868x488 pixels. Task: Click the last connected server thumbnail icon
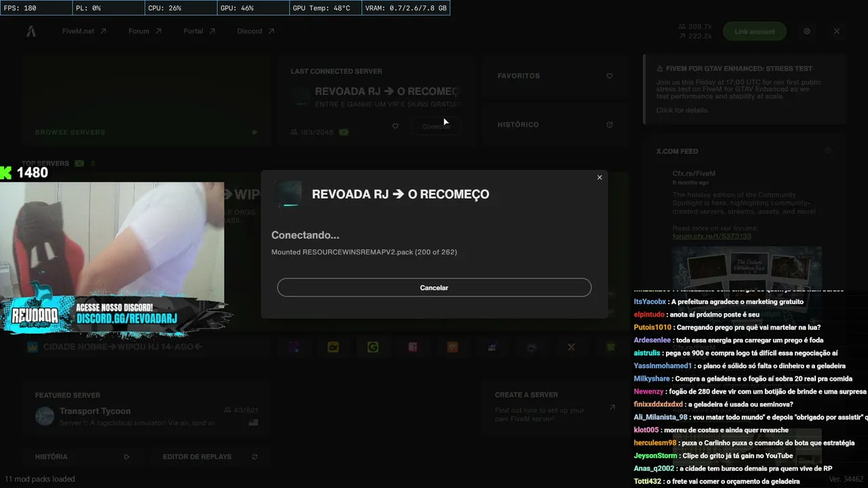300,97
